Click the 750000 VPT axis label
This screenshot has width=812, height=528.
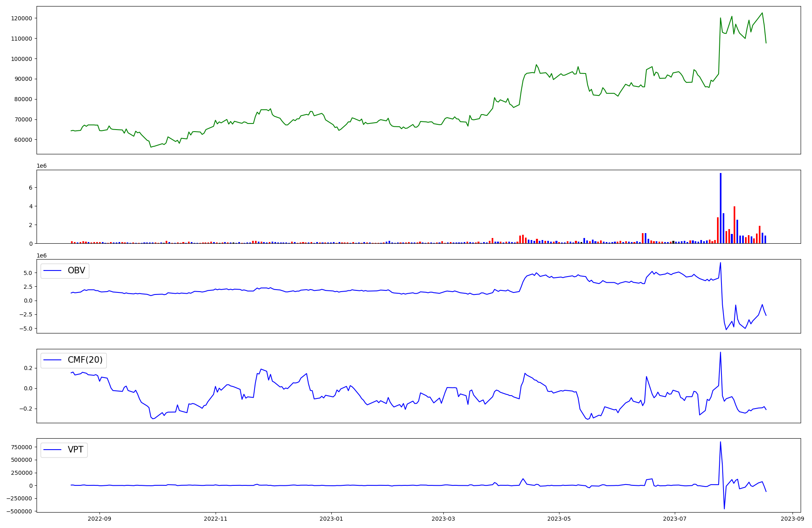[21, 447]
